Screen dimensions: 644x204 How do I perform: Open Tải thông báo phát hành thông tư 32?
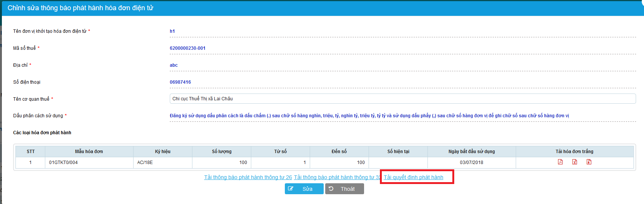click(337, 177)
